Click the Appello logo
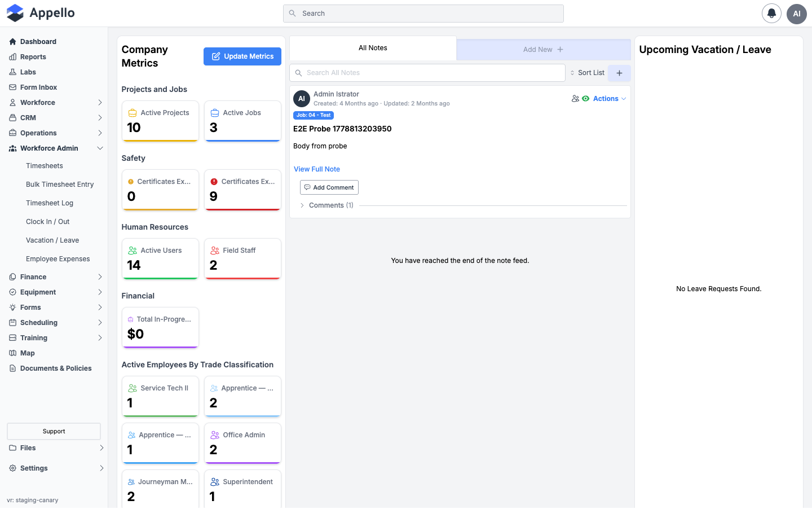The image size is (812, 518). pyautogui.click(x=41, y=13)
